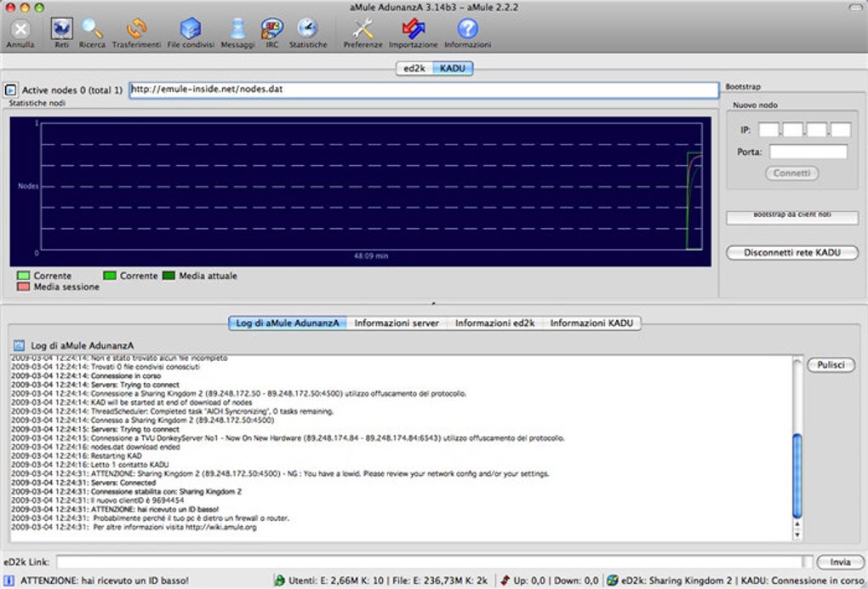Click the second IP octet field

793,130
